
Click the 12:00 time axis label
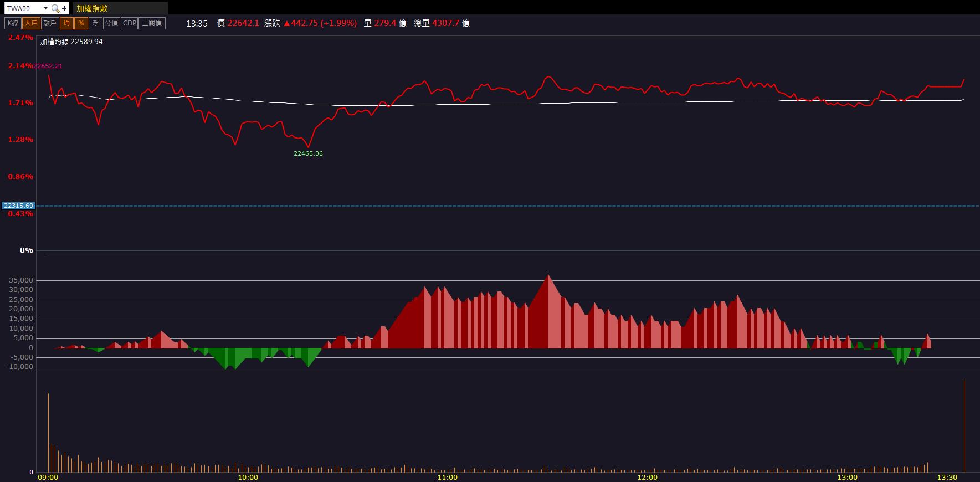point(648,477)
